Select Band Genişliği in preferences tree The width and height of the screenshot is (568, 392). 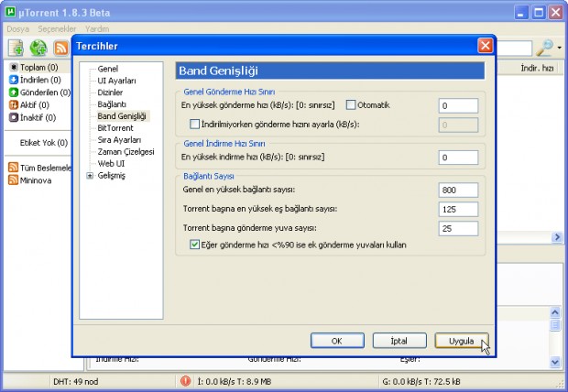(122, 116)
